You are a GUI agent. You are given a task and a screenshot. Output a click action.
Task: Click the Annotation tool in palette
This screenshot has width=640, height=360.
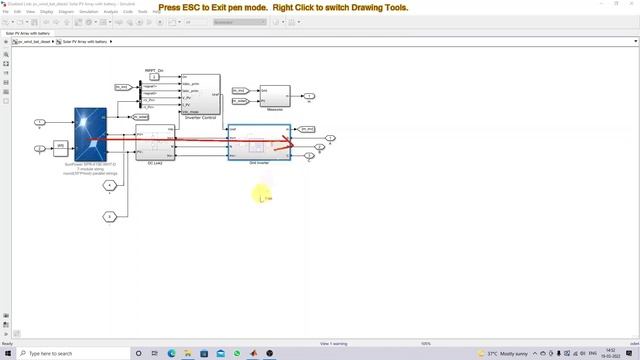click(6, 82)
